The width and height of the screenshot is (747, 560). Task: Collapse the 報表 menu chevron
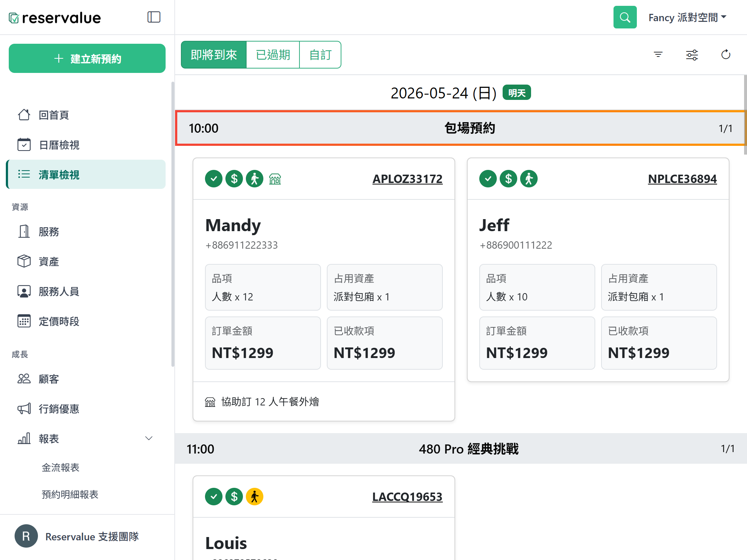coord(149,438)
